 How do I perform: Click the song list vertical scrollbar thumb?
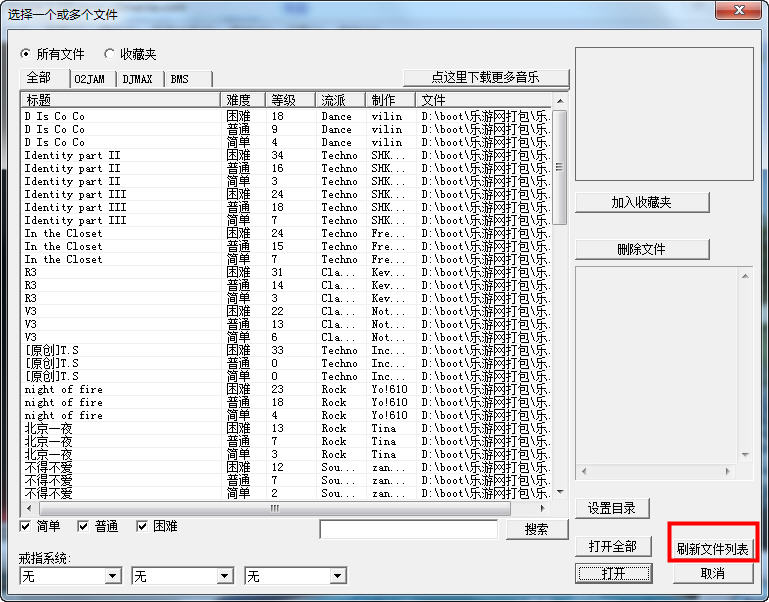[560, 167]
